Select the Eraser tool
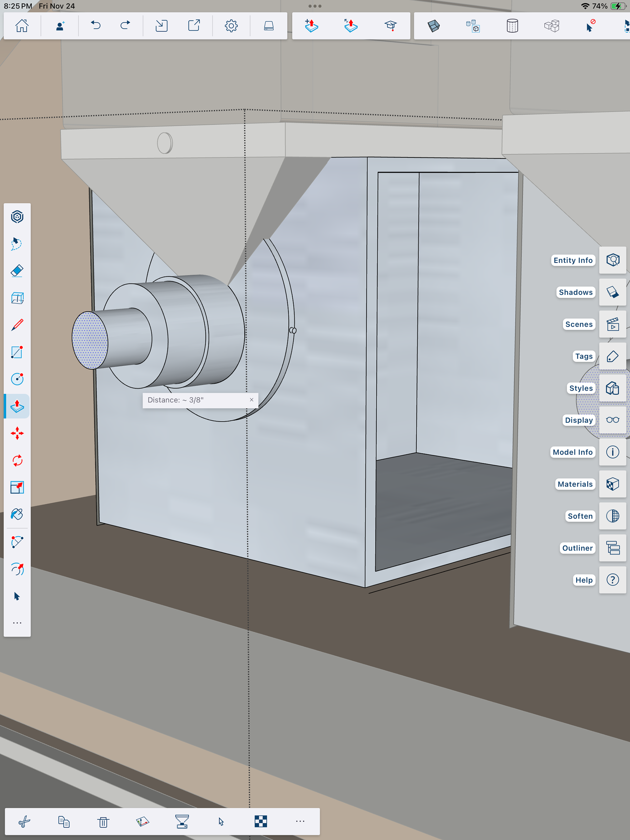This screenshot has width=630, height=840. (17, 271)
